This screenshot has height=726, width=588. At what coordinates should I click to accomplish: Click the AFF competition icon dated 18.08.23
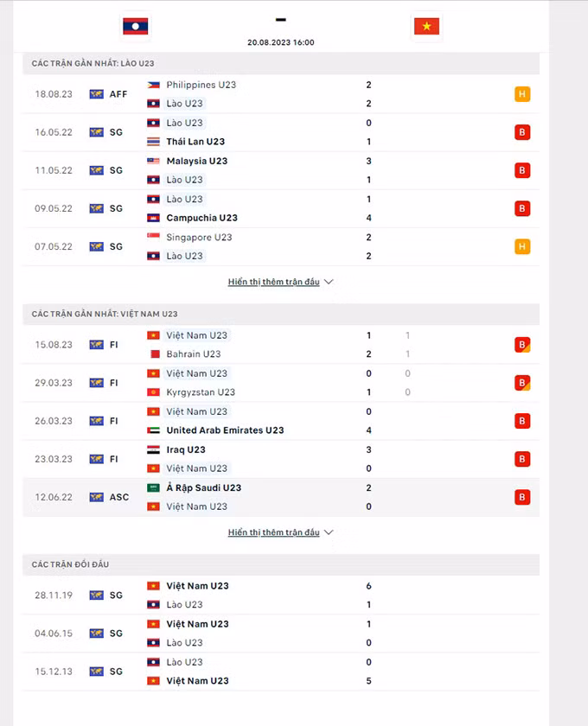pyautogui.click(x=96, y=94)
